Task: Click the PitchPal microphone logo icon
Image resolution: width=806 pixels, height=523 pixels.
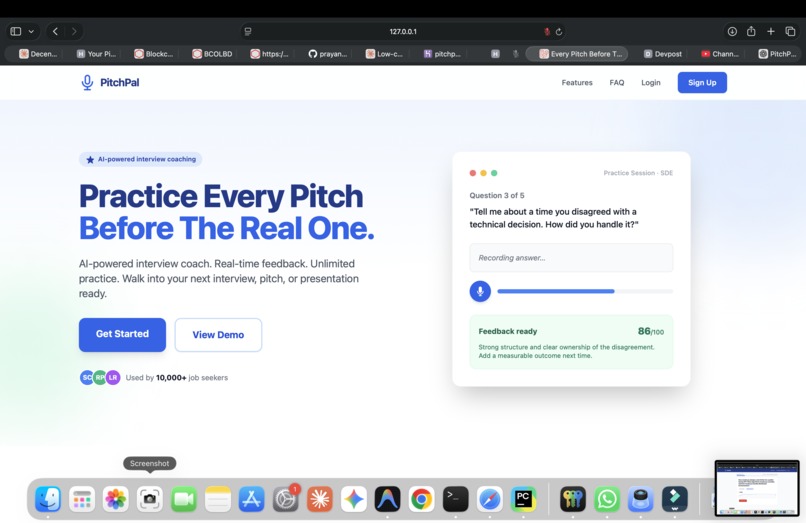Action: tap(87, 82)
